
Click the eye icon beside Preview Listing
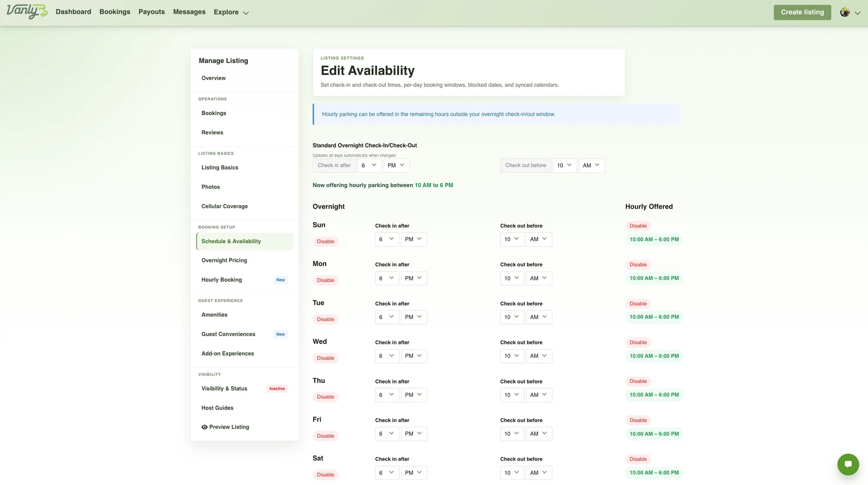pos(204,427)
